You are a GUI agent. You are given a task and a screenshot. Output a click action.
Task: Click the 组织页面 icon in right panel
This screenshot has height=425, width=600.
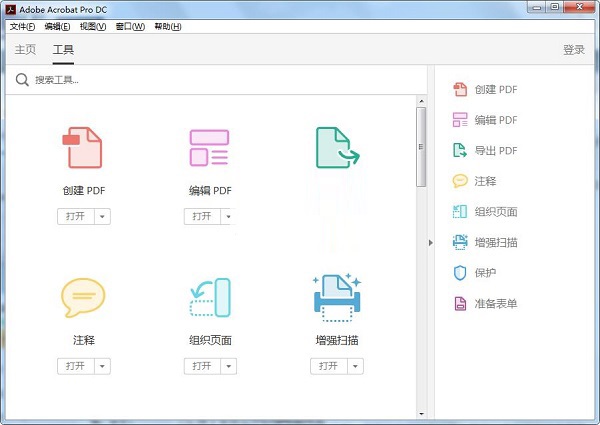(x=460, y=212)
